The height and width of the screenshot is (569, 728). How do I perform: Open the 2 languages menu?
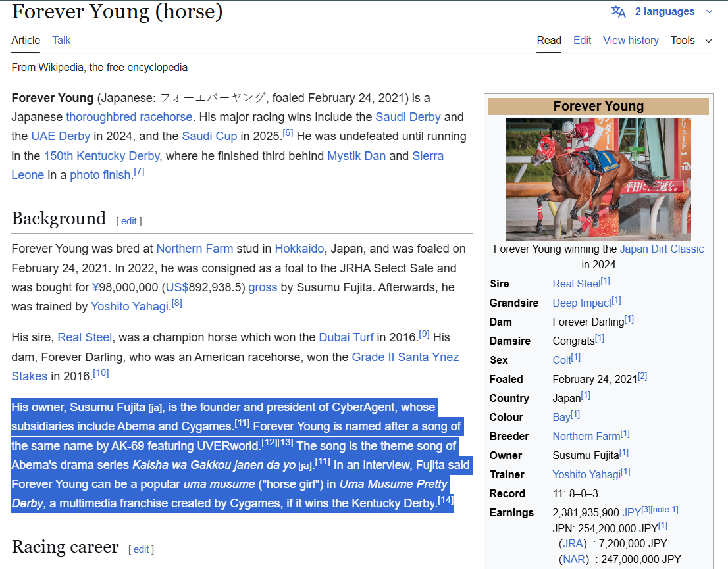664,12
